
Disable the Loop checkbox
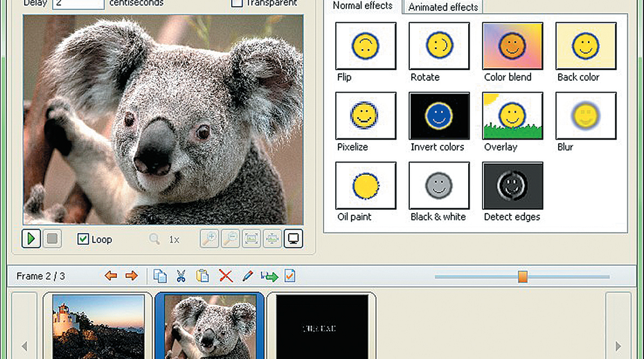click(83, 239)
